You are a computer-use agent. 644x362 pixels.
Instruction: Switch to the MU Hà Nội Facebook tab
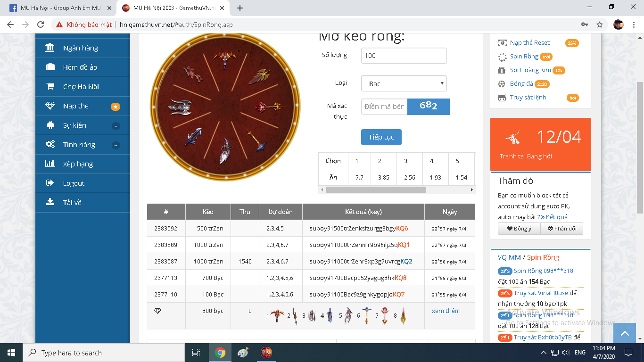click(x=61, y=8)
